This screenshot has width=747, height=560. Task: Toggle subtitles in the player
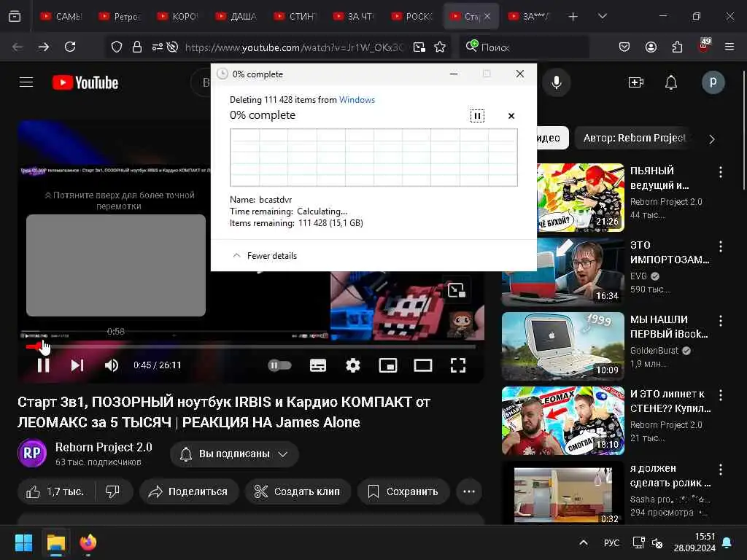(x=318, y=365)
